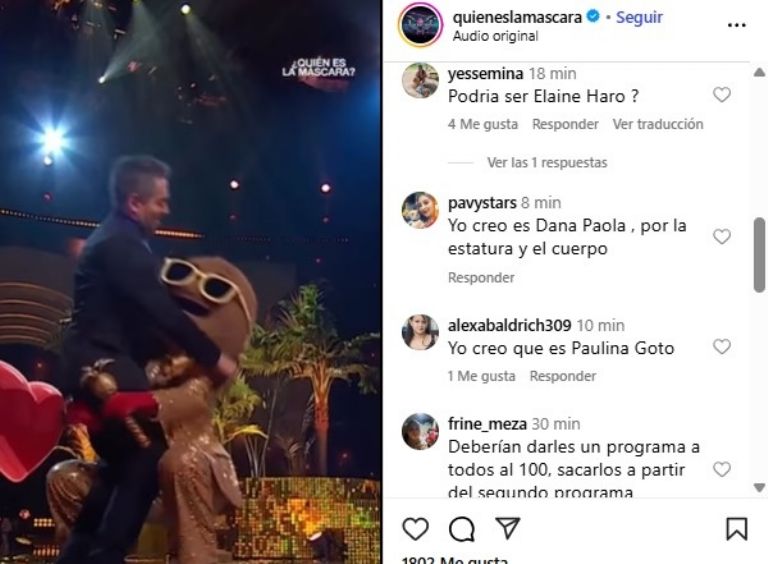
Task: Open the quieneslamascara profile picture
Action: [x=421, y=25]
